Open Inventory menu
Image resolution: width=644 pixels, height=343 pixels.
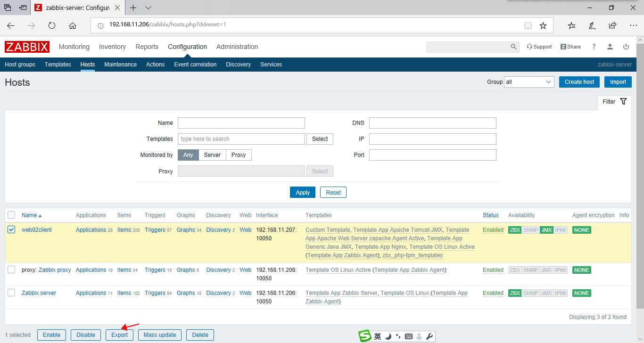[x=112, y=47]
